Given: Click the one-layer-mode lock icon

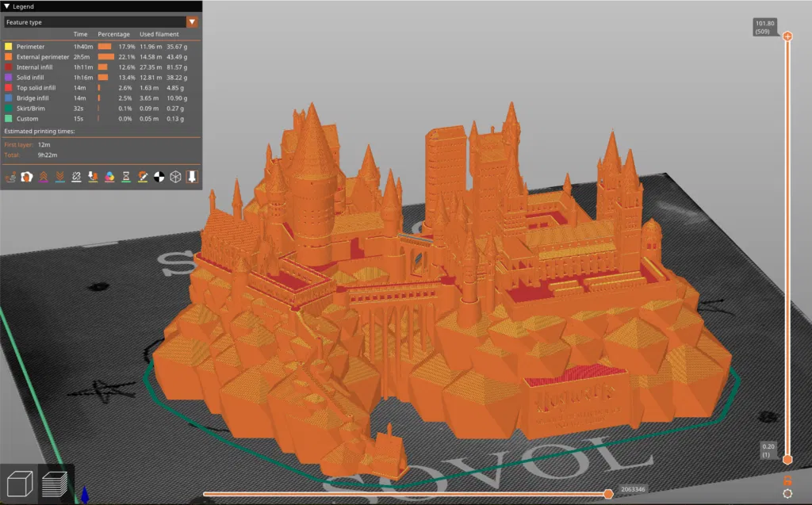Looking at the screenshot, I should (787, 480).
